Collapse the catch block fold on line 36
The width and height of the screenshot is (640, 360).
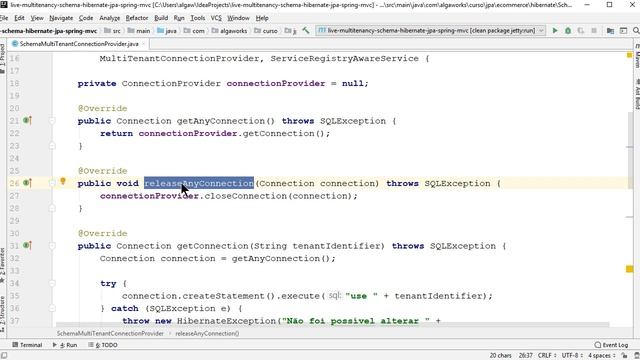[x=52, y=308]
